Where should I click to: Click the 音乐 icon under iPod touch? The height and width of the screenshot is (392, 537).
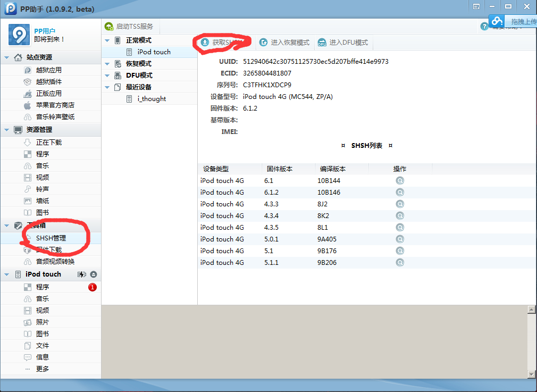pyautogui.click(x=28, y=299)
